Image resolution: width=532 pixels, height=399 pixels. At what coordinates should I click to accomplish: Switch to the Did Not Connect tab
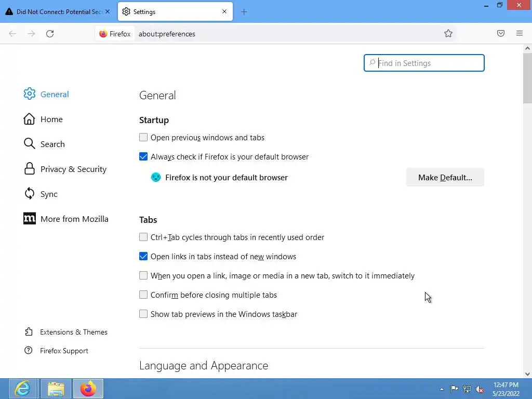click(58, 12)
